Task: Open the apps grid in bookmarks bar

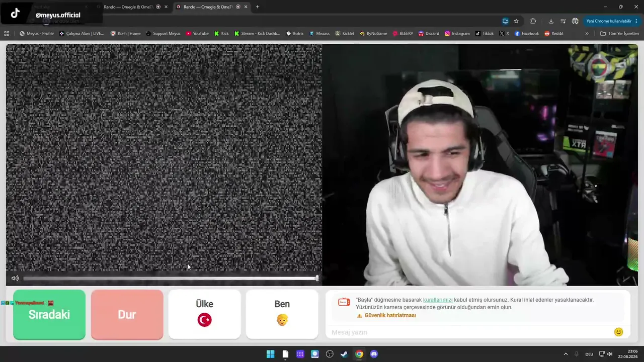Action: click(x=7, y=34)
